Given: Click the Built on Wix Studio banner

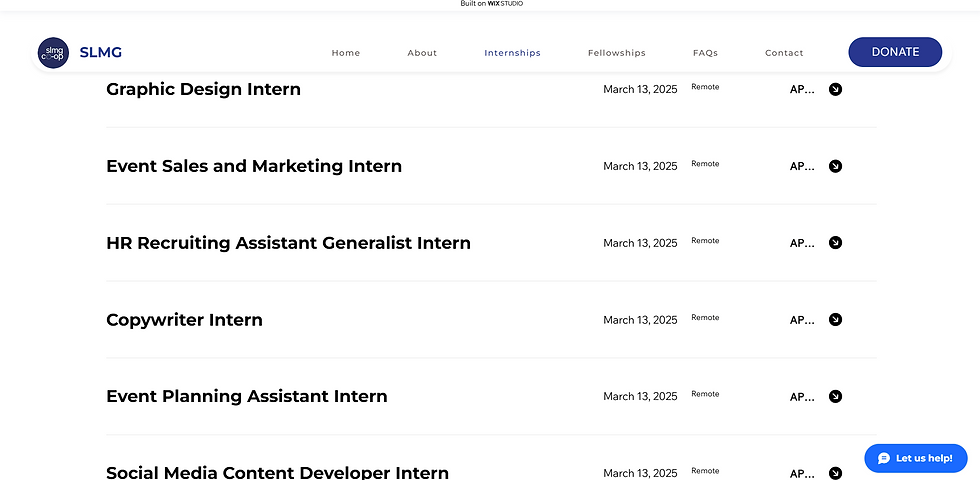Looking at the screenshot, I should tap(491, 4).
